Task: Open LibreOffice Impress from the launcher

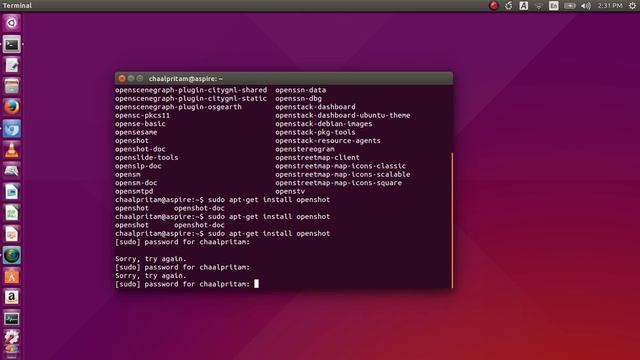Action: [11, 234]
